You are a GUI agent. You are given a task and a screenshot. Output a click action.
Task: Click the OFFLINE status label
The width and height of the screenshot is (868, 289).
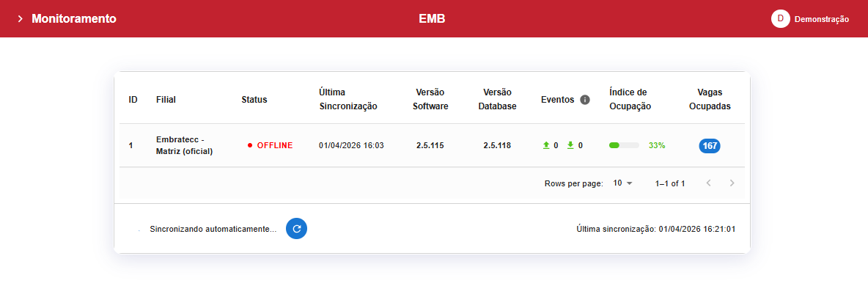coord(275,146)
